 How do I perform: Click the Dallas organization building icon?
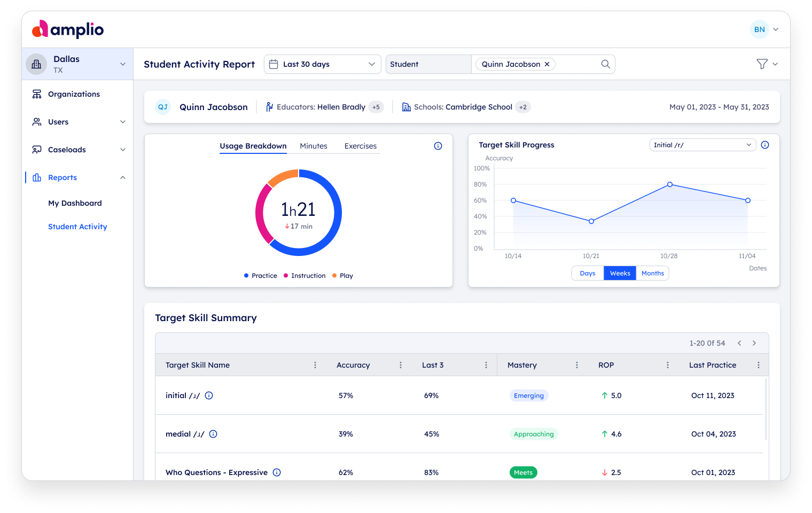[36, 64]
